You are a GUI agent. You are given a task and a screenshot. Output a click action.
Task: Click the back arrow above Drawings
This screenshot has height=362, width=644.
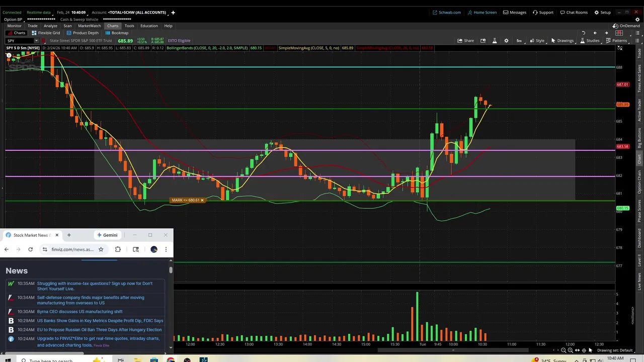(x=595, y=33)
